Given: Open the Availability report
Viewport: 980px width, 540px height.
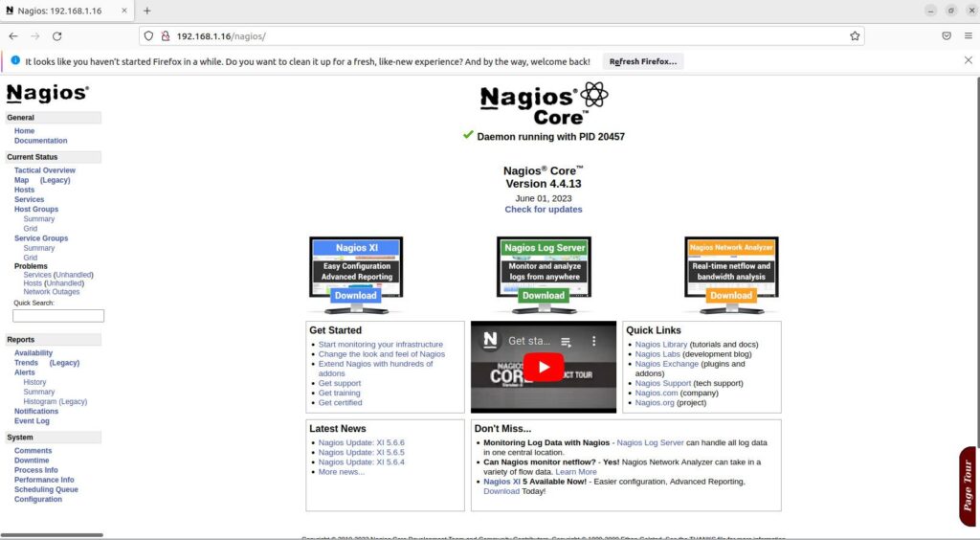Looking at the screenshot, I should (x=33, y=353).
